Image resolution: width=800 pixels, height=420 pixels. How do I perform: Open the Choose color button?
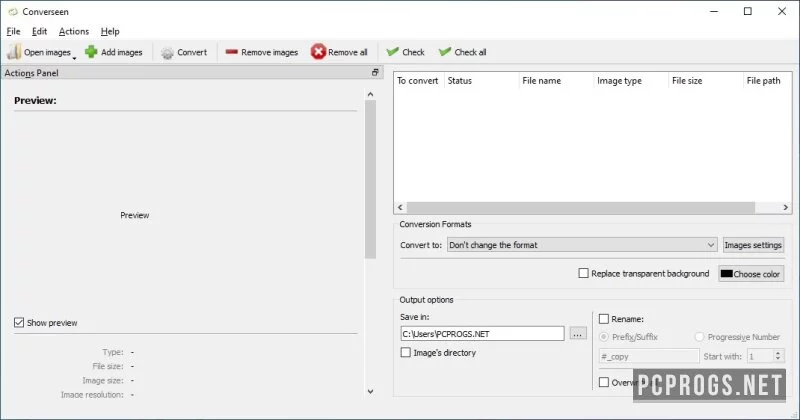pos(751,274)
